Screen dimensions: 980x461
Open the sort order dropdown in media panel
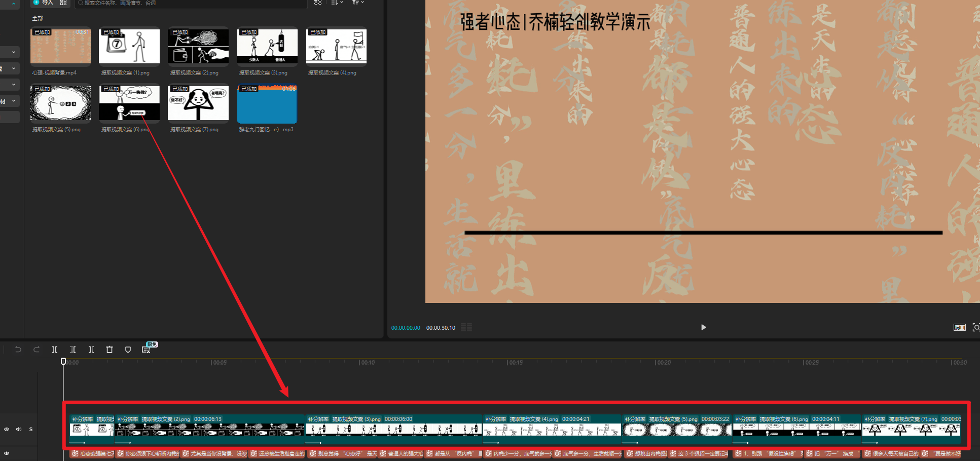tap(337, 3)
